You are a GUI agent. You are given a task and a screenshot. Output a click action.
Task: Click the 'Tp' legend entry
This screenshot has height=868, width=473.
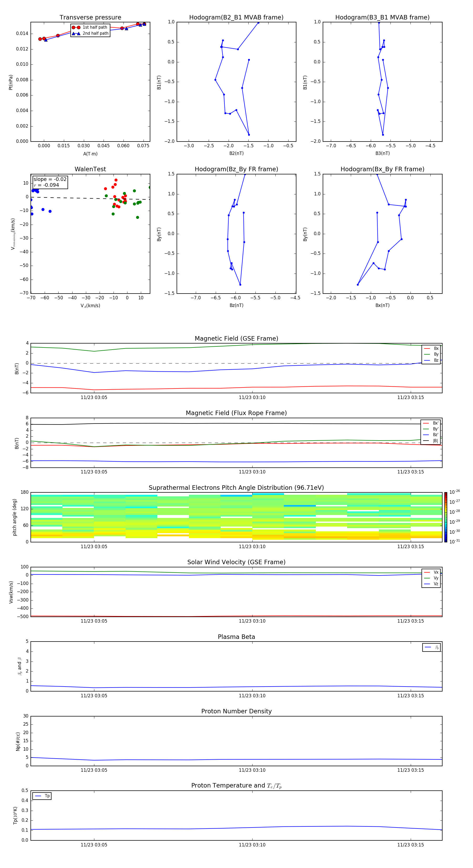click(42, 796)
